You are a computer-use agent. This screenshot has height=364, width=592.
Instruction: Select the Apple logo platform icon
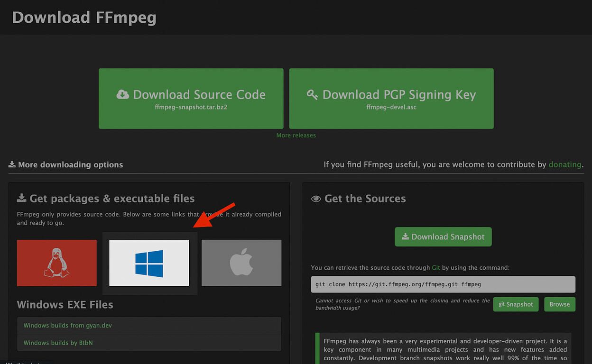pos(241,263)
